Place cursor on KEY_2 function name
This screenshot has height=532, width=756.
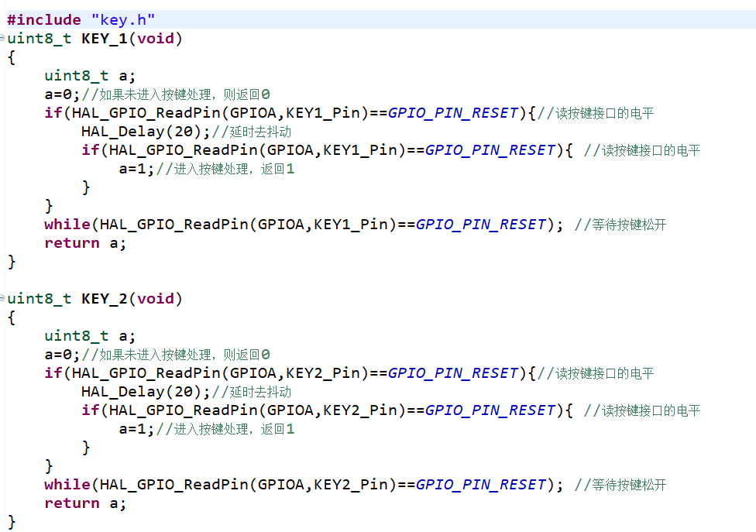(105, 299)
